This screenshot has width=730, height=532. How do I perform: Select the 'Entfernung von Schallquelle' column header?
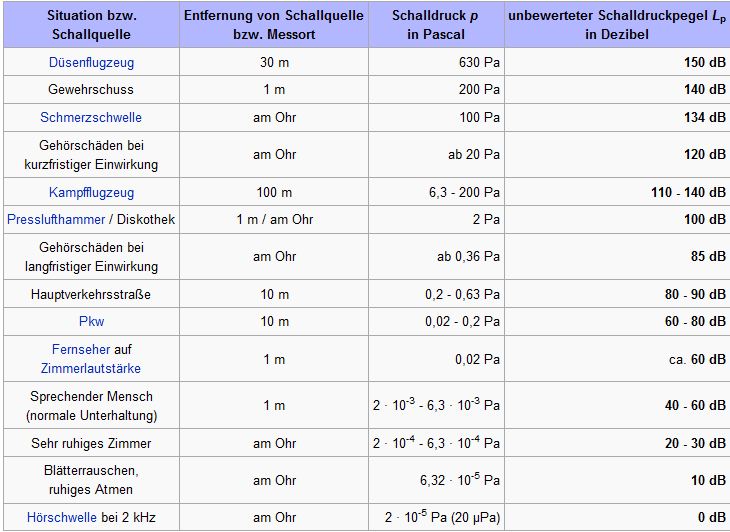pos(274,25)
